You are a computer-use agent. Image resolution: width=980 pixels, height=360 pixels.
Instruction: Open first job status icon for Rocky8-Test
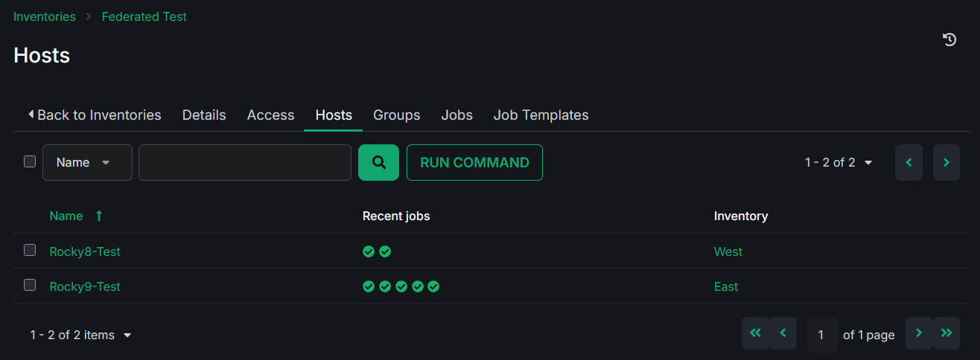coord(369,251)
